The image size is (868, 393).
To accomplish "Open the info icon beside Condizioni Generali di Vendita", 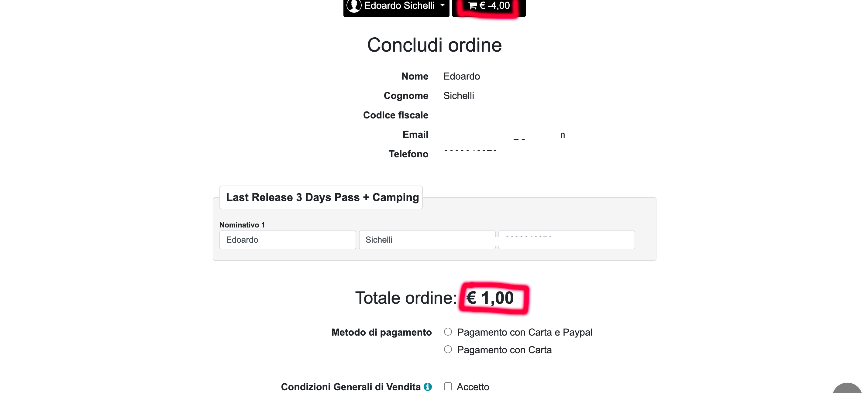I will pyautogui.click(x=428, y=387).
